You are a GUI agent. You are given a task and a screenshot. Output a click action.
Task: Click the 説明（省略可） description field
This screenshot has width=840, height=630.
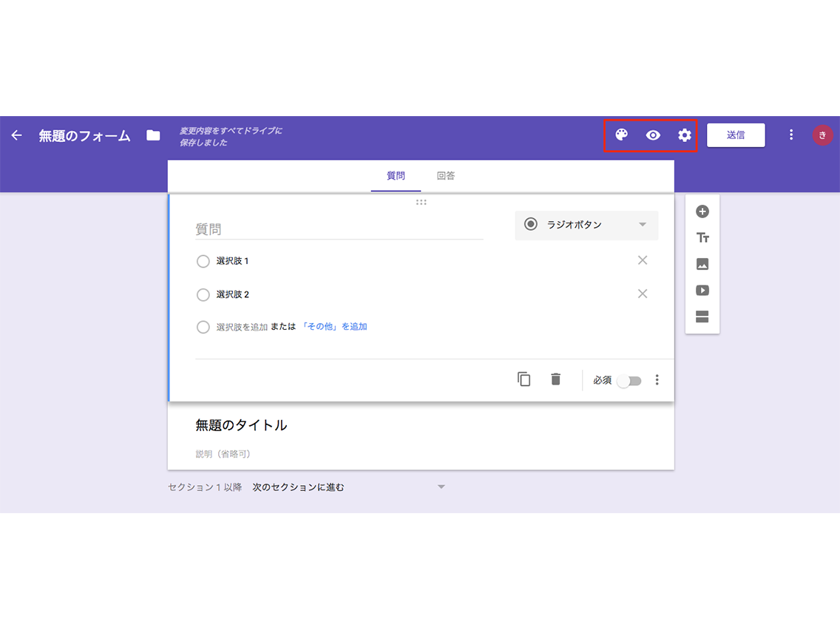click(223, 454)
